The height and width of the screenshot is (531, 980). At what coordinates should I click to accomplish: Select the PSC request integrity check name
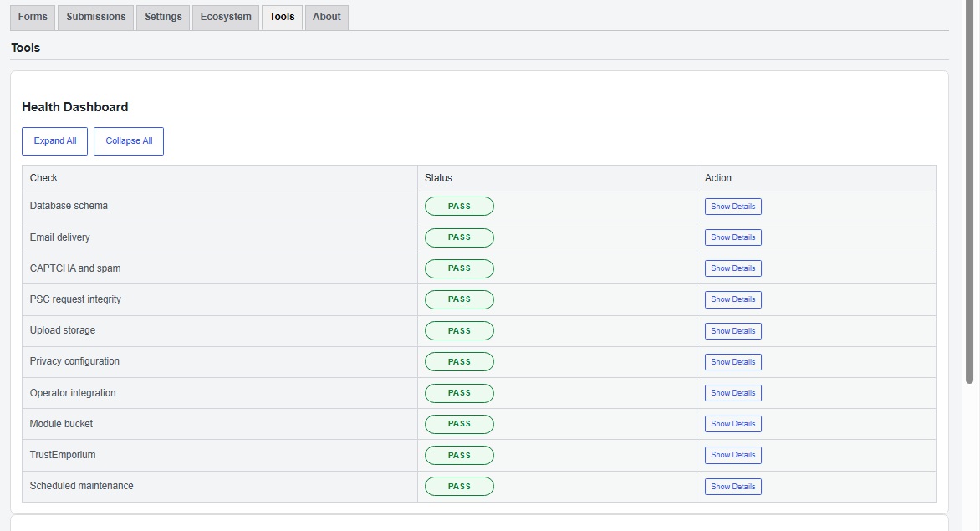tap(75, 299)
